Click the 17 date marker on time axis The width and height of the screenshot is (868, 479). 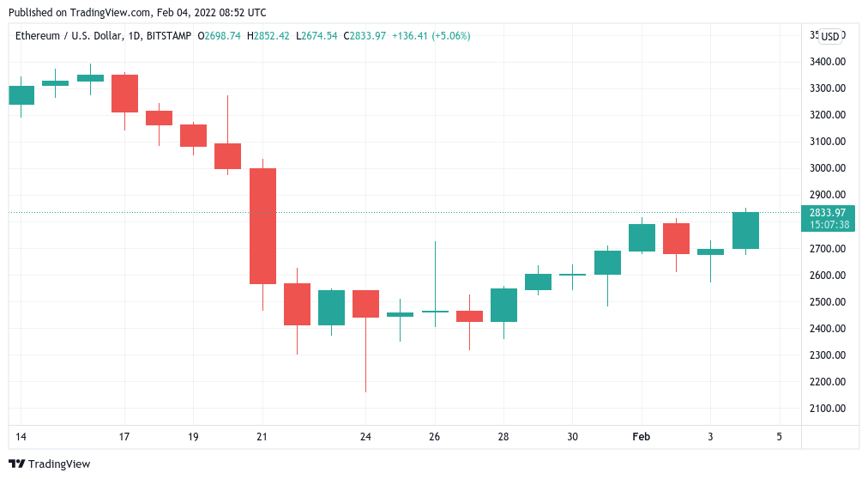pyautogui.click(x=124, y=437)
